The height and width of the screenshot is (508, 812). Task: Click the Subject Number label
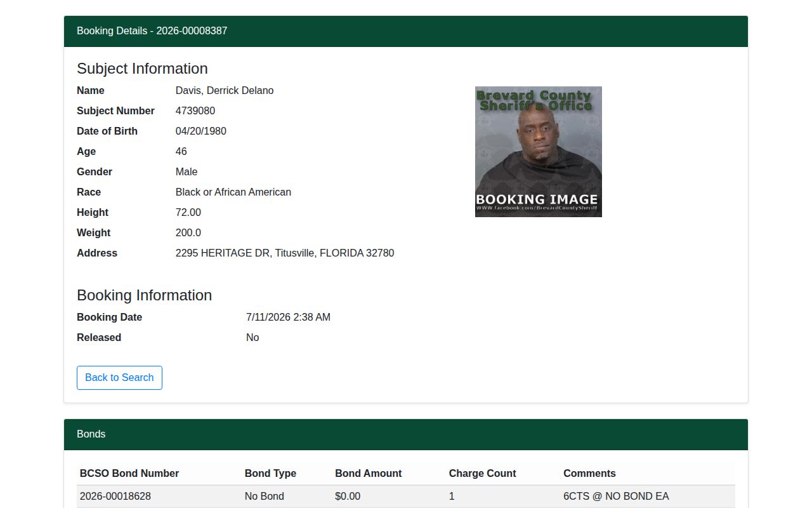(115, 111)
